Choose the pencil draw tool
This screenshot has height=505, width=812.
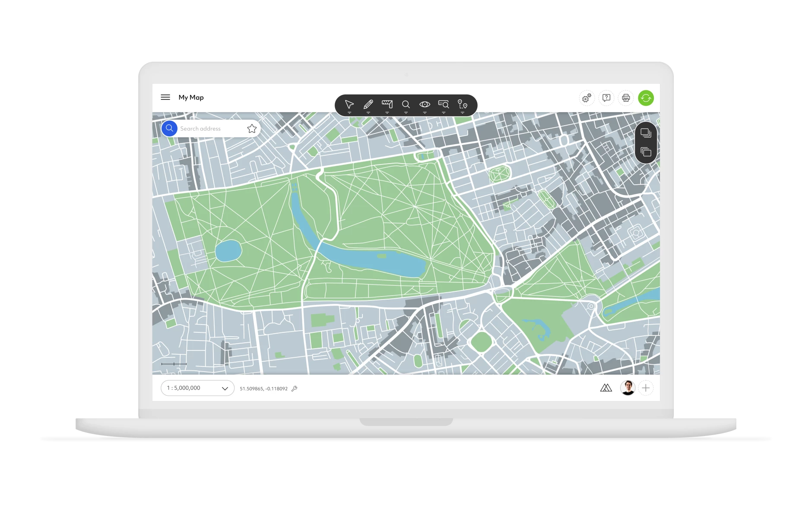368,104
